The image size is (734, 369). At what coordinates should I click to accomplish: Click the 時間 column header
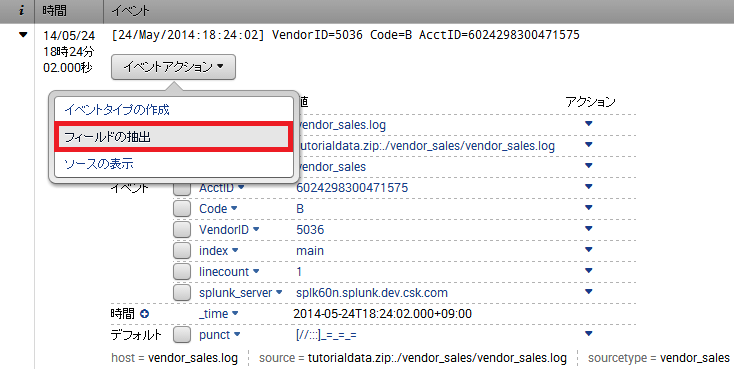[x=54, y=11]
